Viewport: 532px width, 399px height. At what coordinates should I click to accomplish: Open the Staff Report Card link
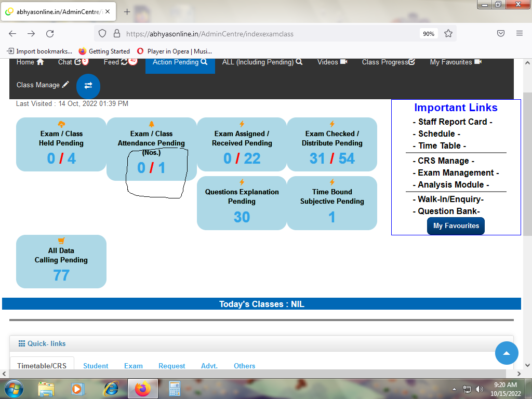tap(456, 122)
